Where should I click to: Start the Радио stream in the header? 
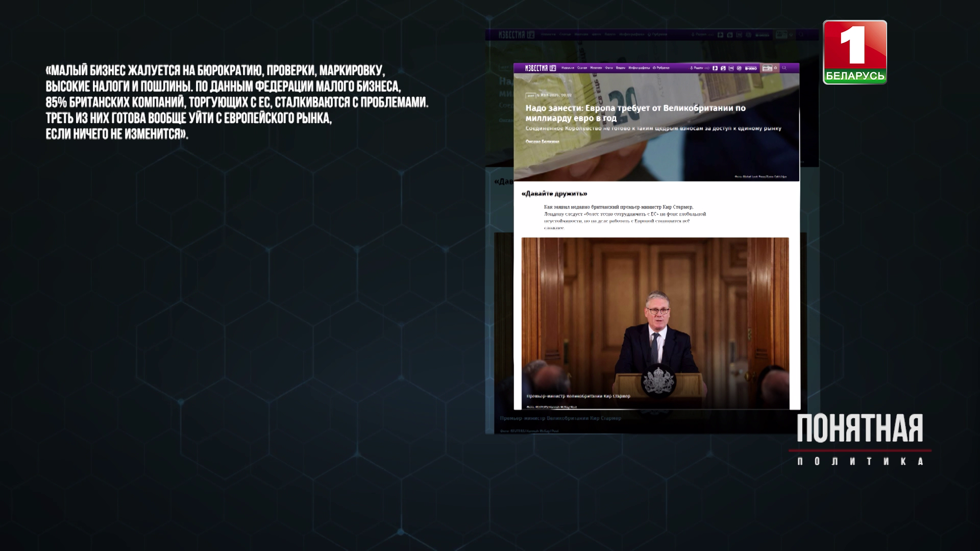(699, 68)
